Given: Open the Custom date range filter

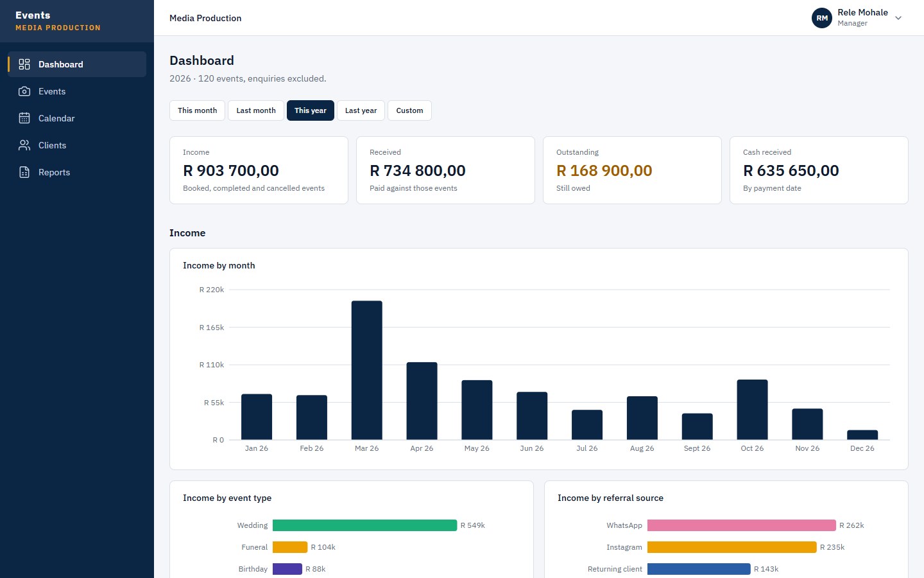Looking at the screenshot, I should tap(409, 110).
